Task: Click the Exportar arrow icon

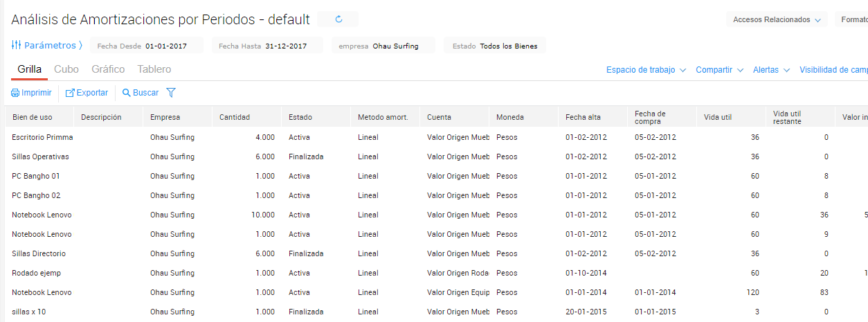Action: coord(70,93)
